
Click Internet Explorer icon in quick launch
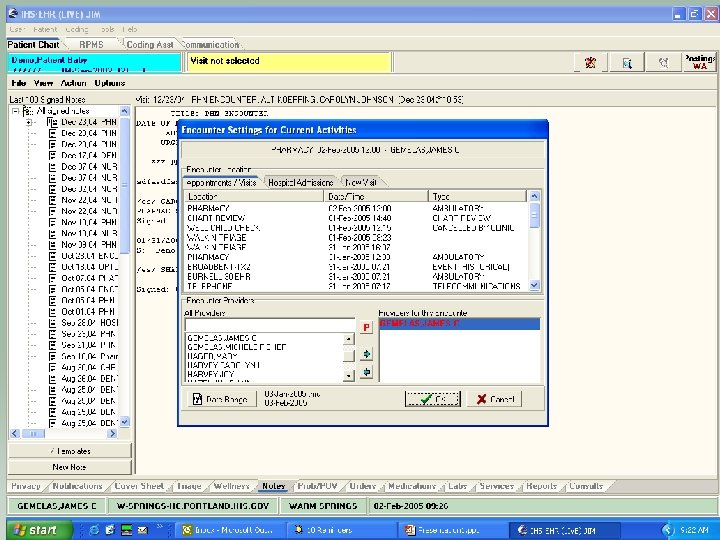point(95,529)
